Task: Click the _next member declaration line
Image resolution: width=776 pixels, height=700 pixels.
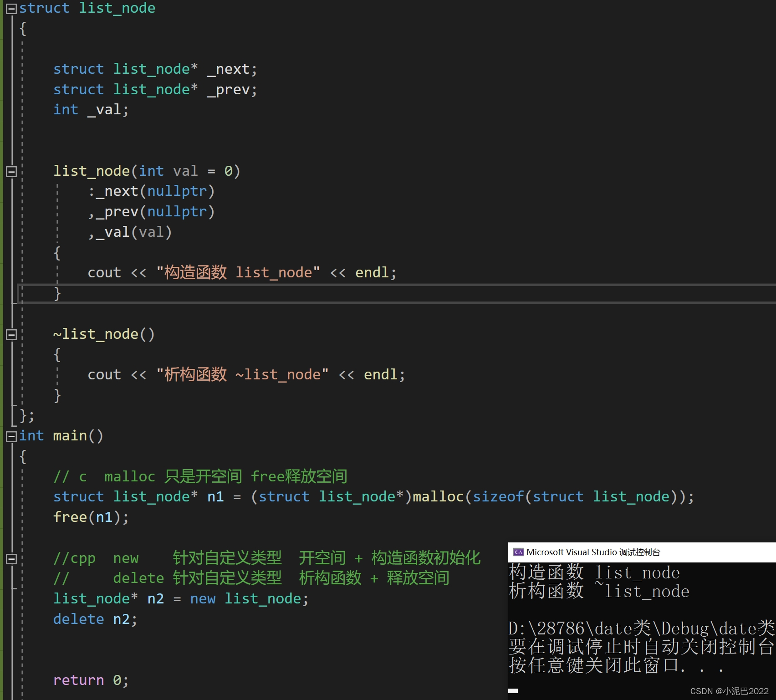Action: tap(155, 69)
